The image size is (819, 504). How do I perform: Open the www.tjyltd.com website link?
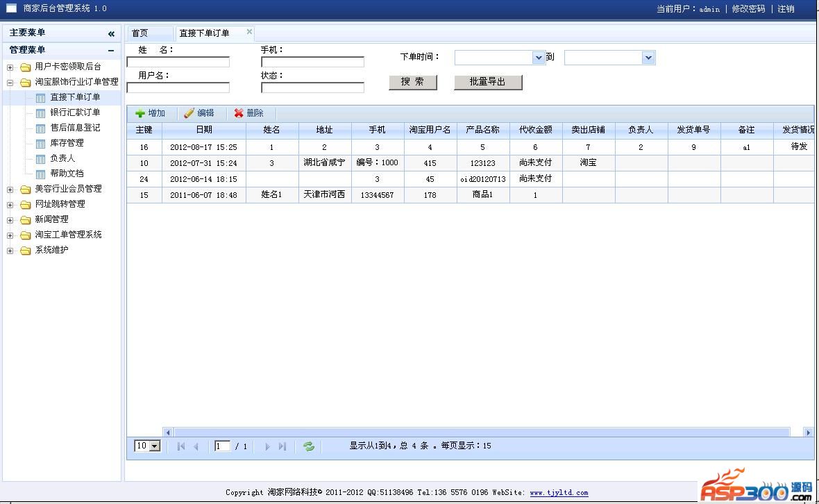tap(559, 492)
